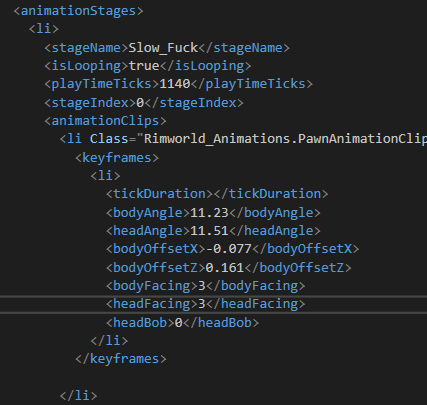Click the highlighted headFacing value 3
This screenshot has width=427, height=405.
[x=202, y=304]
